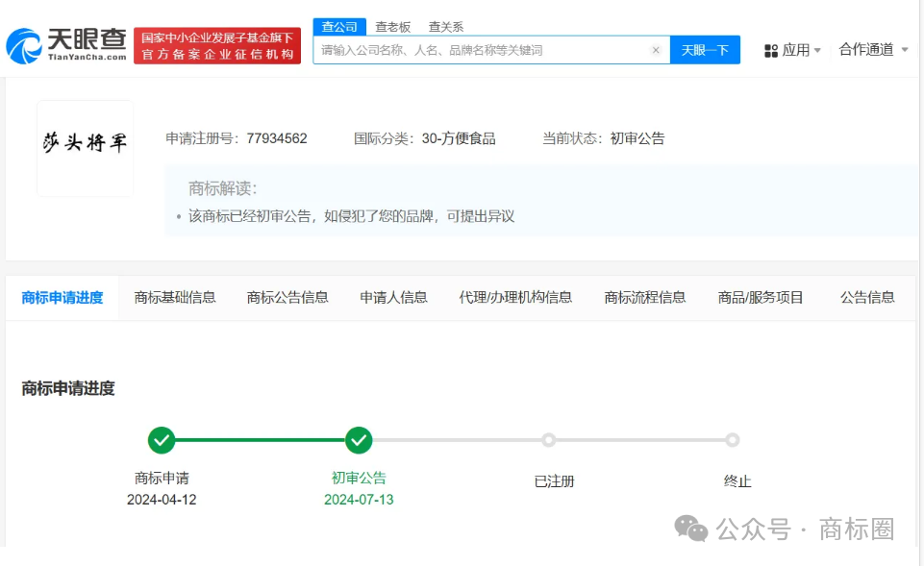Expand the 合作通道 dropdown arrow
Viewport: 924px width, 566px height.
[x=905, y=50]
